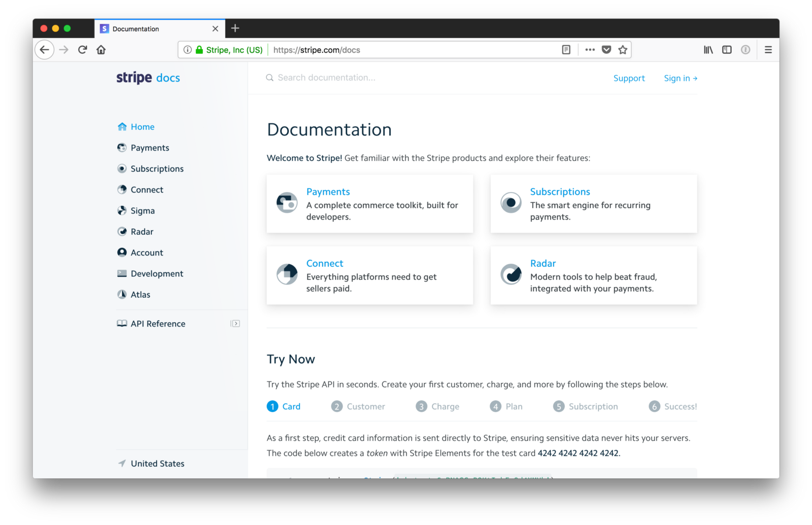Open Atlas in the sidebar
Image resolution: width=812 pixels, height=525 pixels.
pos(133,295)
